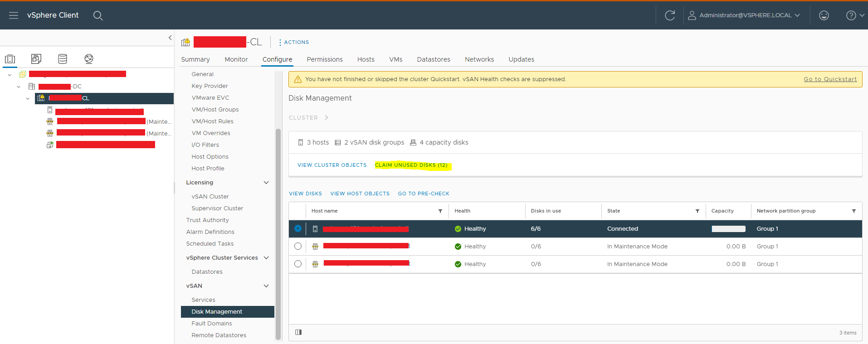Click CLAIM UNUSED DISKS (12)
Screen dimensions: 868x344
[x=411, y=165]
